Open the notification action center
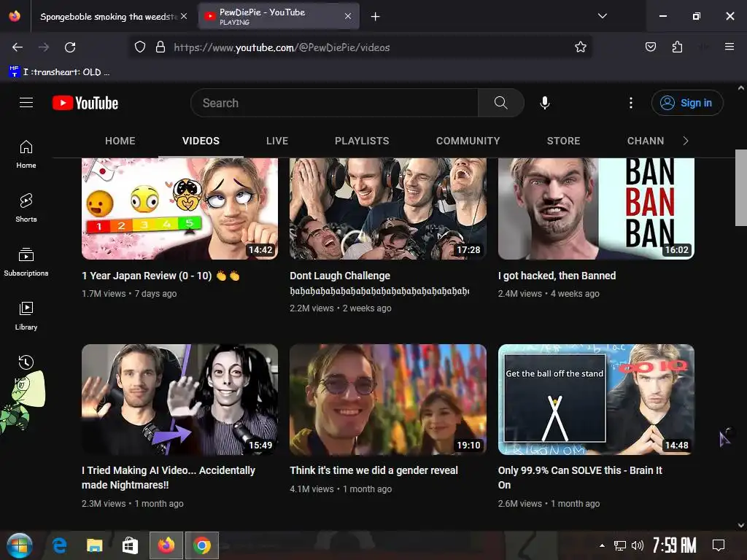The height and width of the screenshot is (560, 747). point(719,545)
